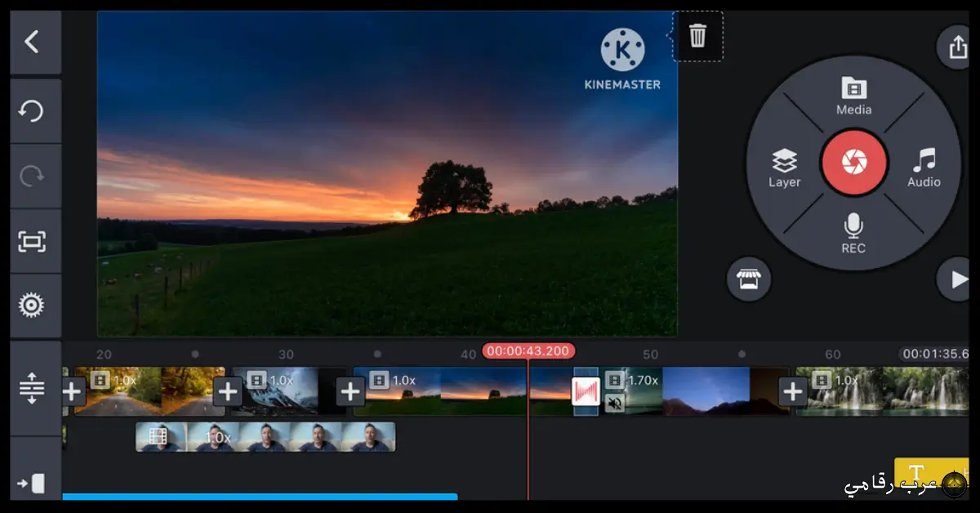
Task: Open red transition between sunset and night clips
Action: pos(586,391)
